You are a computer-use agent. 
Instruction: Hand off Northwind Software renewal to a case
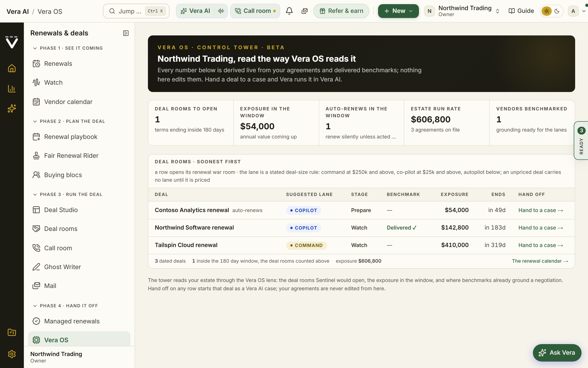[541, 228]
